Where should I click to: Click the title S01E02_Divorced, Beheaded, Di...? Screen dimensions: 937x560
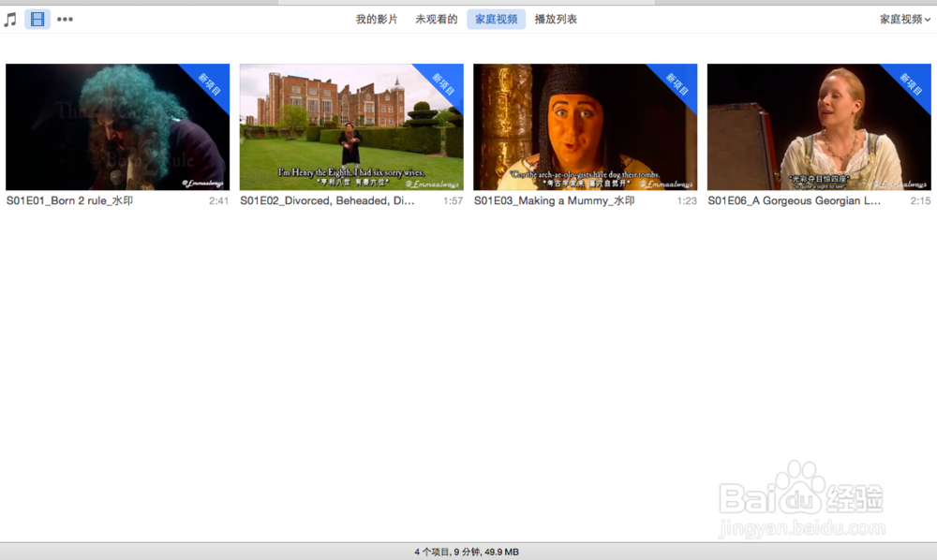[x=327, y=200]
